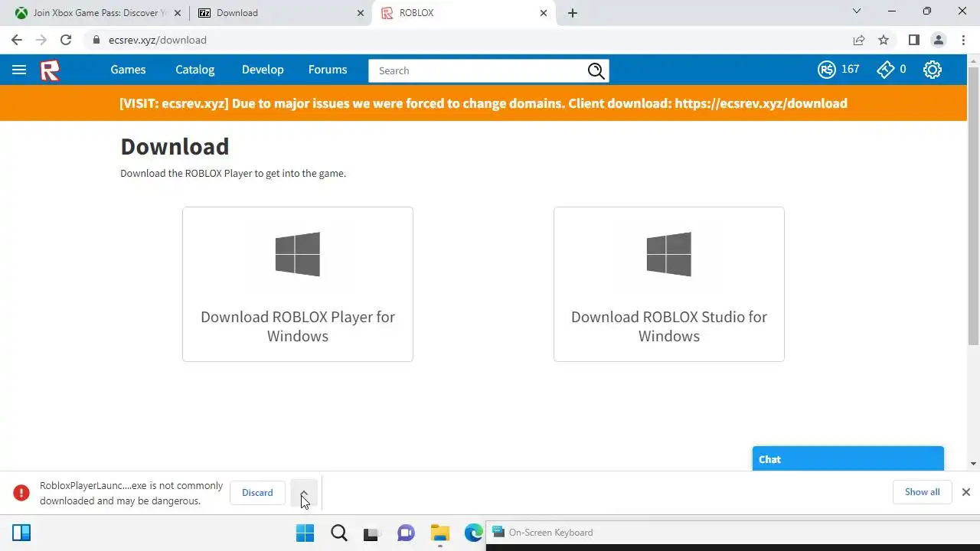Open the tab search dropdown
The image size is (980, 551).
tap(857, 11)
